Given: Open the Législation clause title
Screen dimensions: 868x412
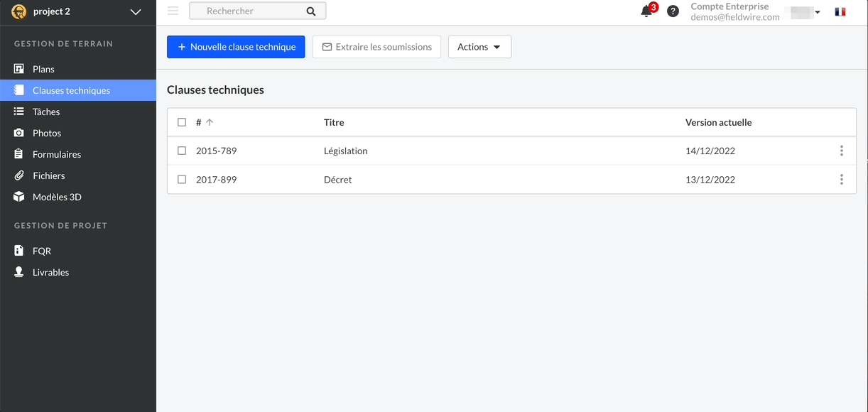Looking at the screenshot, I should 346,151.
